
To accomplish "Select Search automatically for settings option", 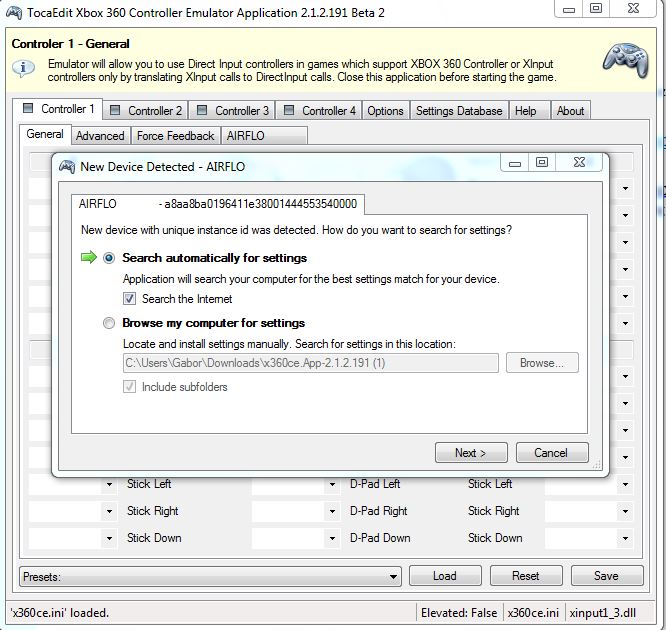I will pyautogui.click(x=109, y=258).
